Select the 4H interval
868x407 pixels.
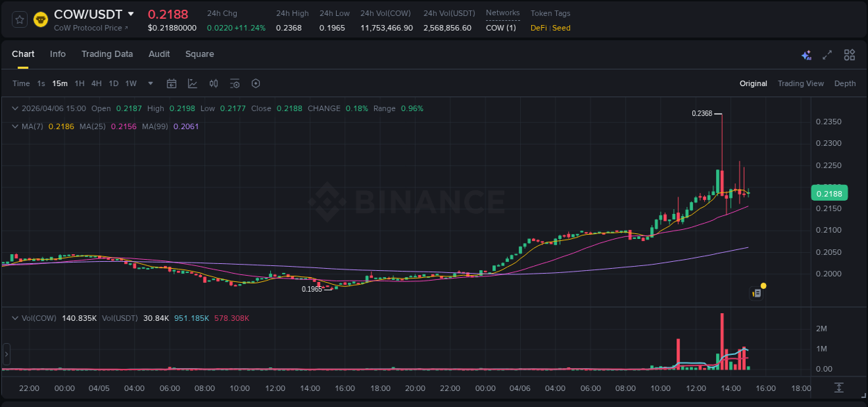(x=97, y=83)
